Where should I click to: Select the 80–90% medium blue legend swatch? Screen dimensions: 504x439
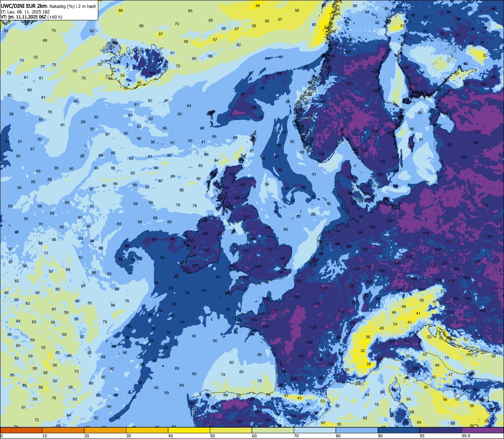(x=356, y=430)
